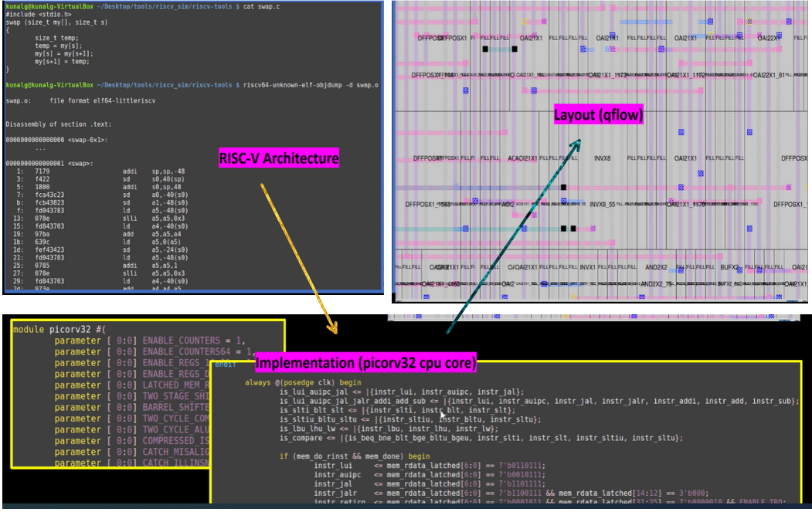This screenshot has height=512, width=812.
Task: Open the Layout (qflow) tab
Action: click(599, 114)
